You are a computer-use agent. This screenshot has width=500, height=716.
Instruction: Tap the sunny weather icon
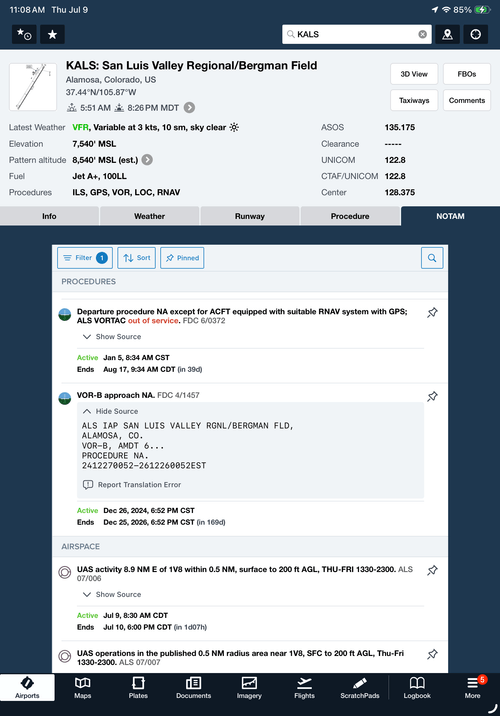[234, 127]
